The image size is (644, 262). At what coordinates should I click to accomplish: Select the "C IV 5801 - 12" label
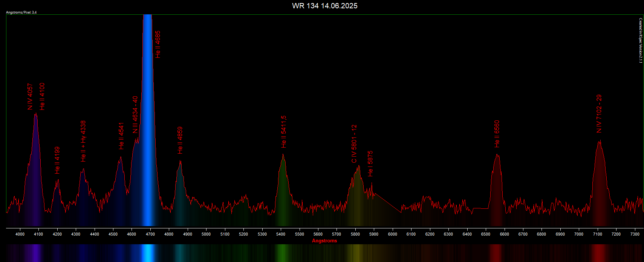(354, 144)
